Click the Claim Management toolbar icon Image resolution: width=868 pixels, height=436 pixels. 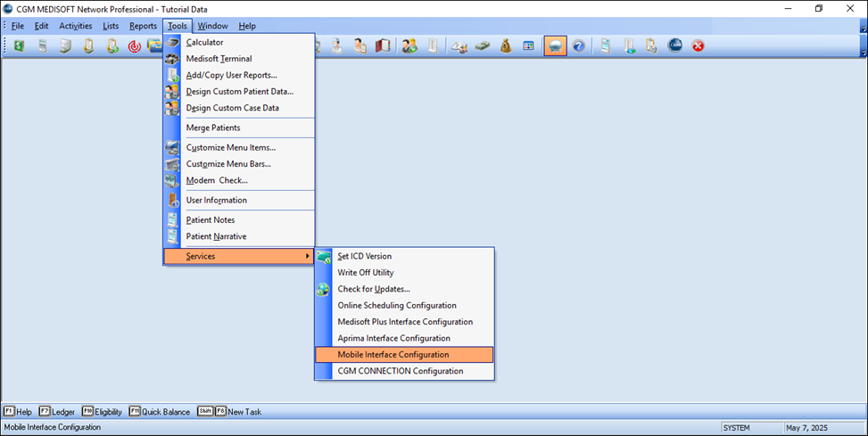(43, 46)
